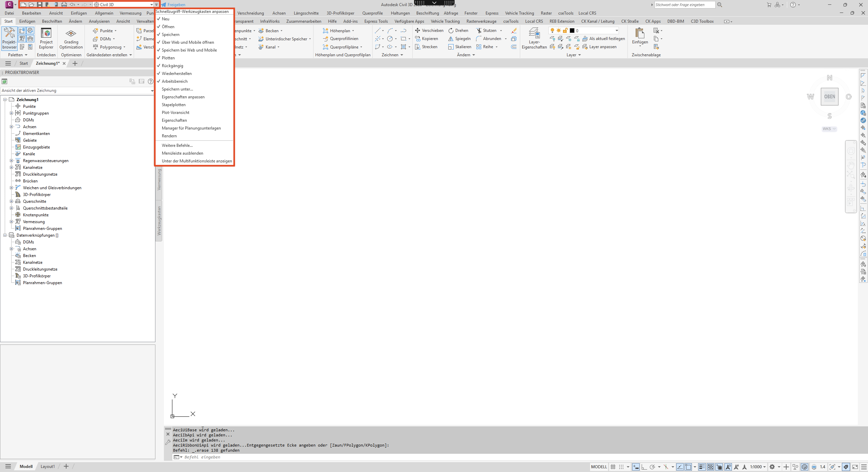Click the Querprofillinien button
Screen dimensions: 868x472
point(341,39)
